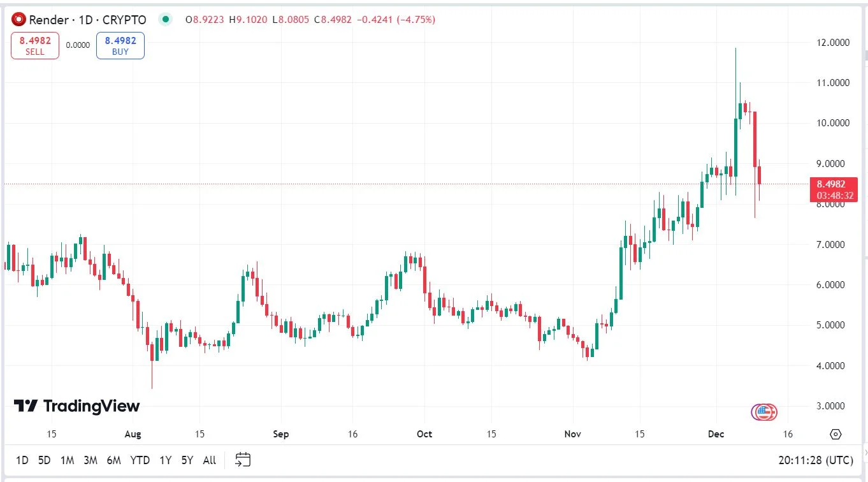The height and width of the screenshot is (482, 868).
Task: Select the YTD time range
Action: click(140, 460)
